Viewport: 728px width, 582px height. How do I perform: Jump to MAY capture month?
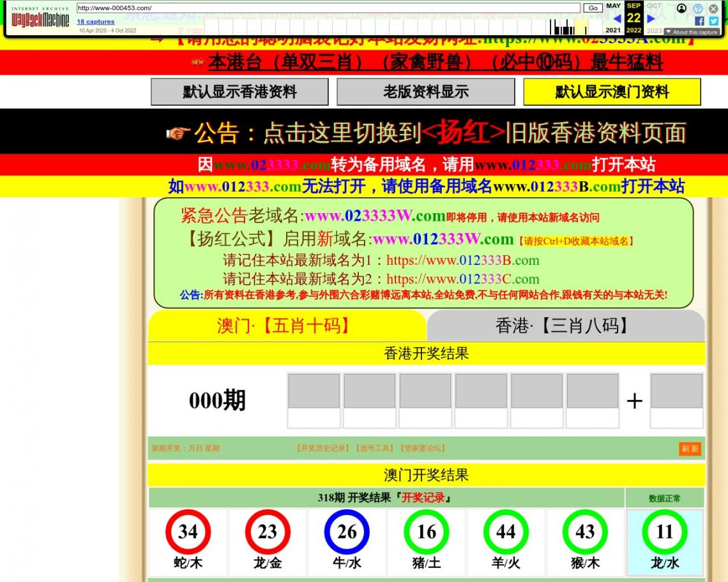613,6
